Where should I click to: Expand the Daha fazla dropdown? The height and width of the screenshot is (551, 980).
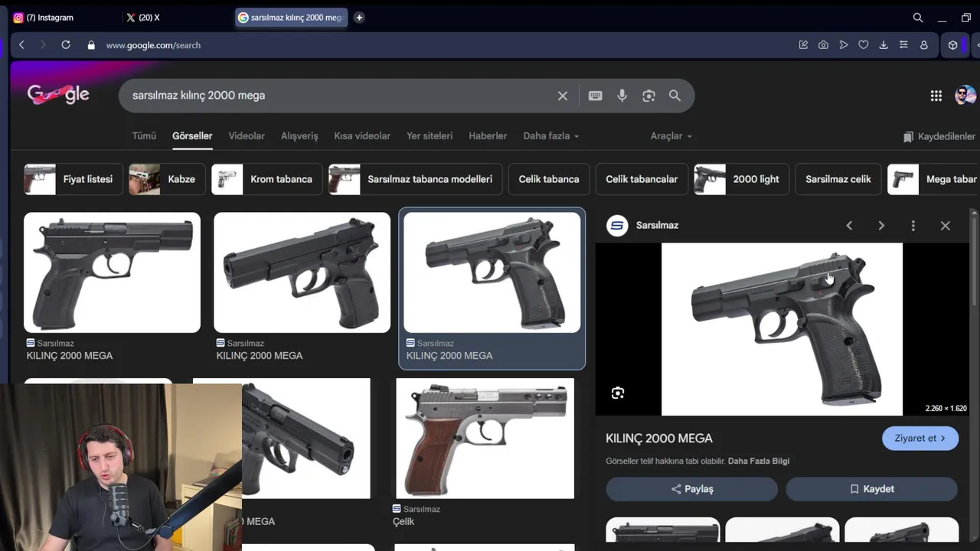[550, 135]
